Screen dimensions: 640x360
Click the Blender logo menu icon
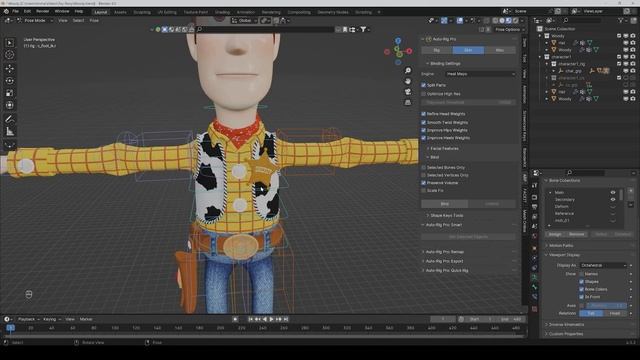6,11
